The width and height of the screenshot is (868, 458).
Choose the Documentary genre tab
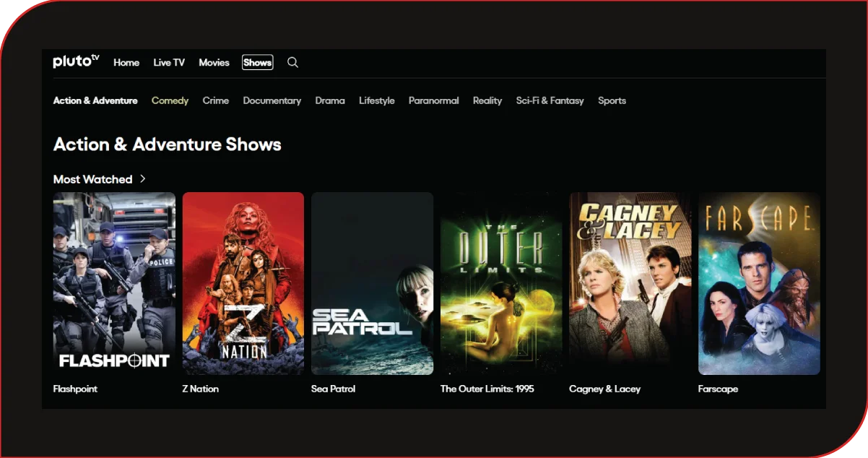(x=272, y=100)
